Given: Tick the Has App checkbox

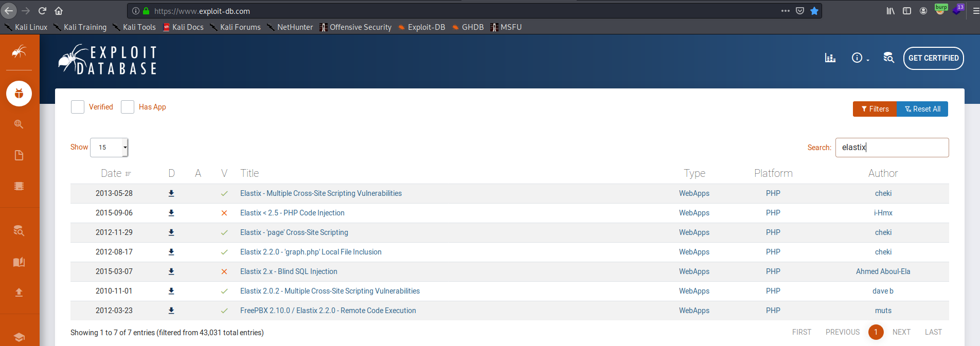Looking at the screenshot, I should point(128,107).
